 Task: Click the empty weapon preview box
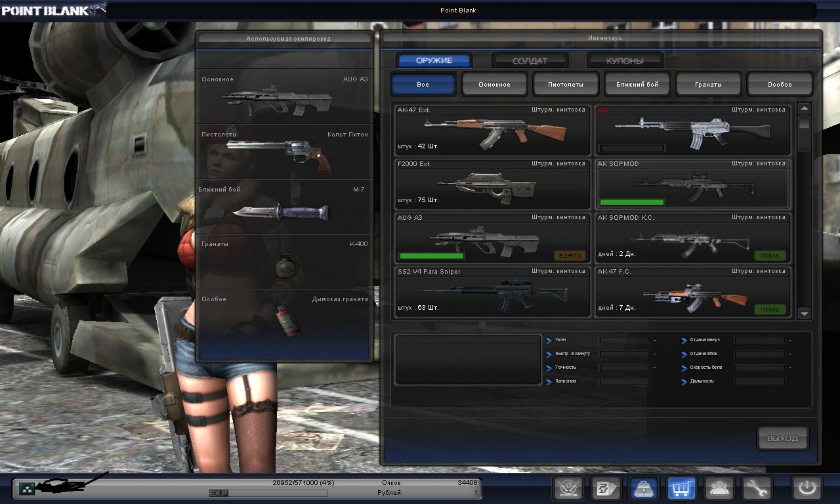(x=467, y=360)
